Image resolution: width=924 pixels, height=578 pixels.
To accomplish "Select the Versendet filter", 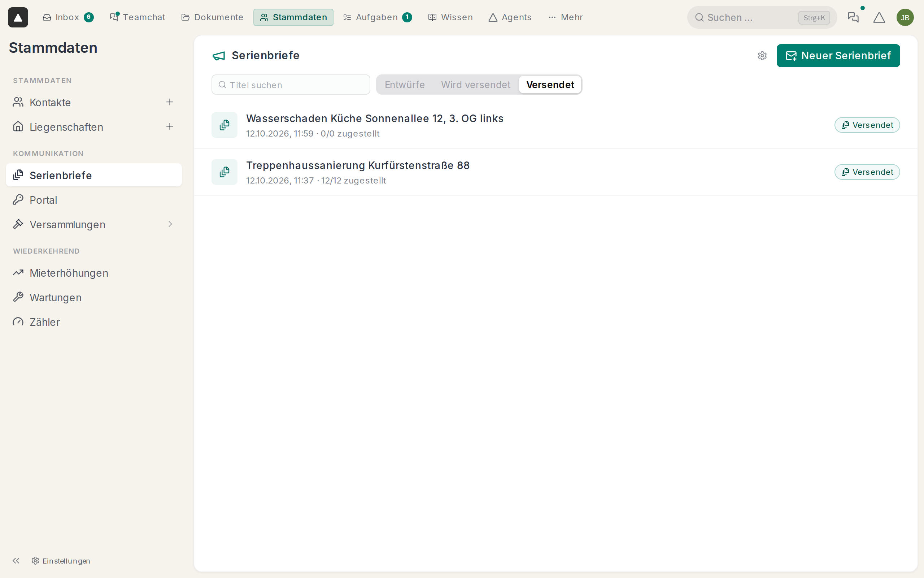I will (x=550, y=85).
